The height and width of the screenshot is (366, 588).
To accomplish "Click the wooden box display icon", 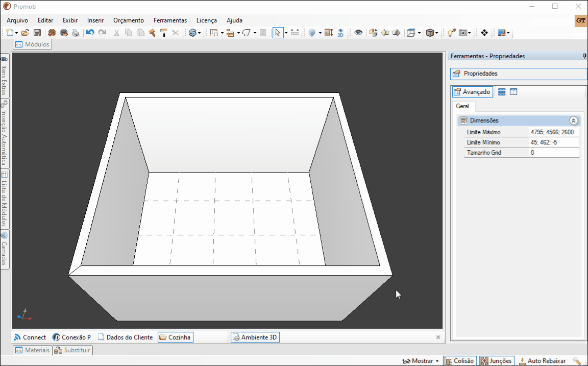I will pos(430,33).
